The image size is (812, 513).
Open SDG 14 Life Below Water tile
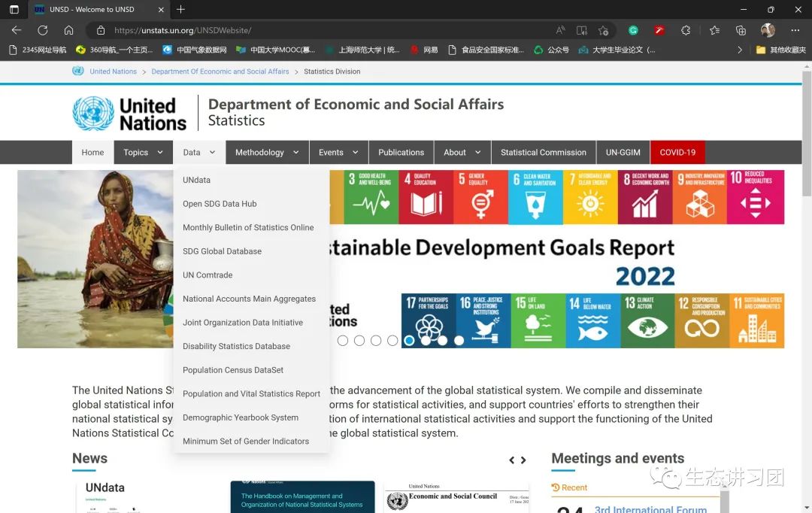click(x=593, y=320)
